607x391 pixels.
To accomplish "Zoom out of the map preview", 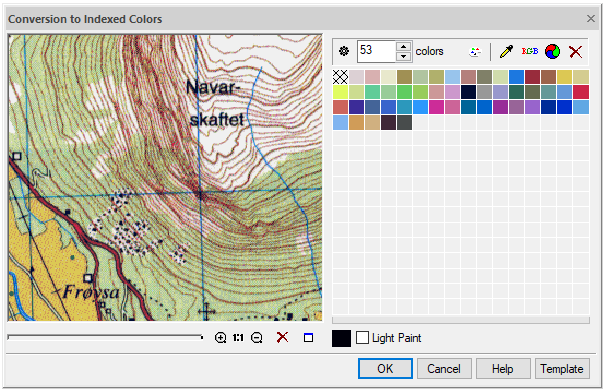I will 257,338.
